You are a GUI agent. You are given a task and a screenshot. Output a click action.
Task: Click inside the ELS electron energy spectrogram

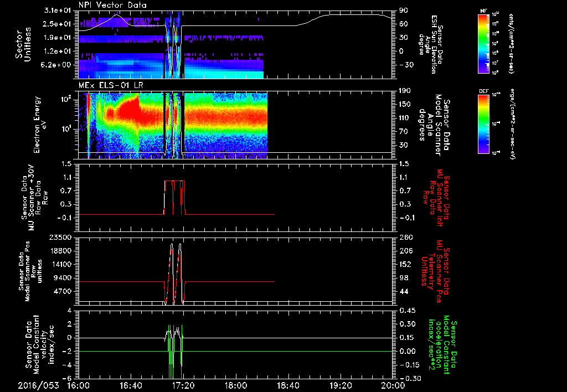pos(235,125)
